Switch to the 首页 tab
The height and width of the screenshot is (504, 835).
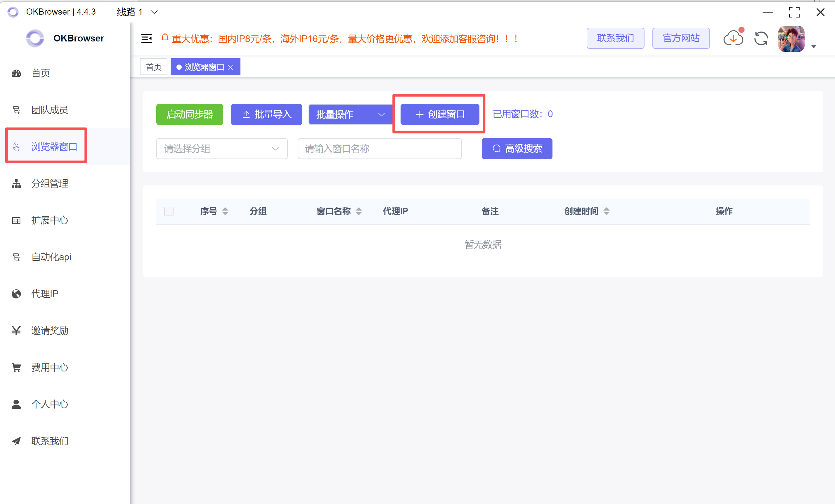pyautogui.click(x=153, y=67)
